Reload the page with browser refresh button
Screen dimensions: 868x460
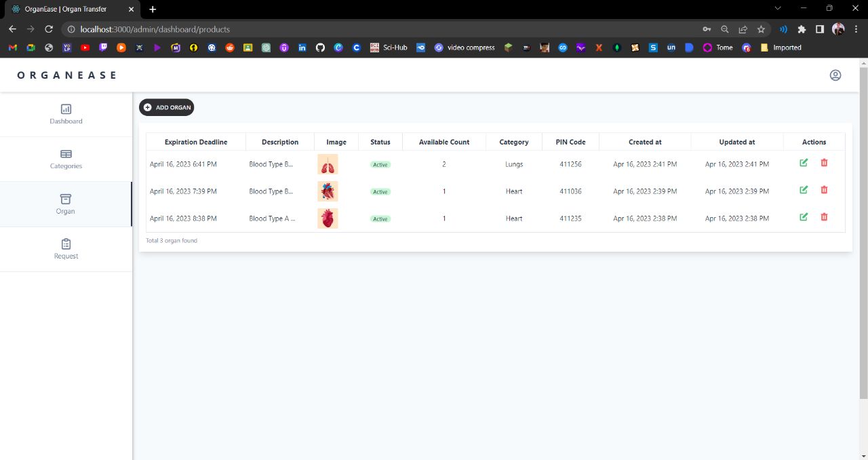(49, 29)
